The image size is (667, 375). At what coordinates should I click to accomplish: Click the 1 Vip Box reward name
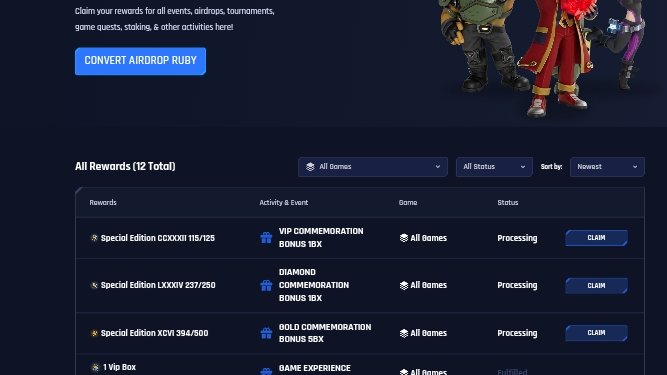[120, 367]
